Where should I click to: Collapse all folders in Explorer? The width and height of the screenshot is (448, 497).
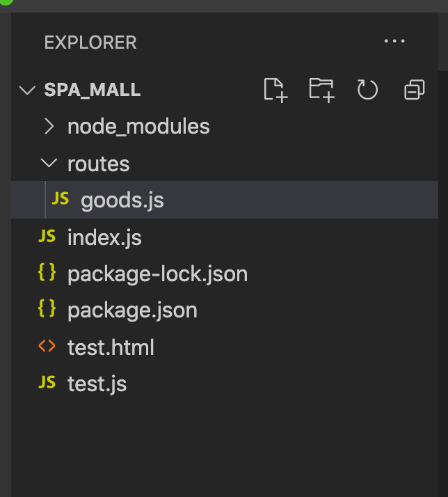[414, 90]
